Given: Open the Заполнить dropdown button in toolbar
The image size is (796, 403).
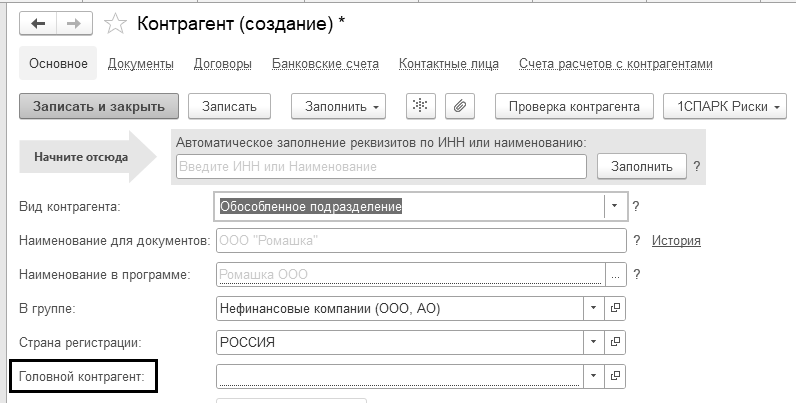Looking at the screenshot, I should [x=338, y=106].
